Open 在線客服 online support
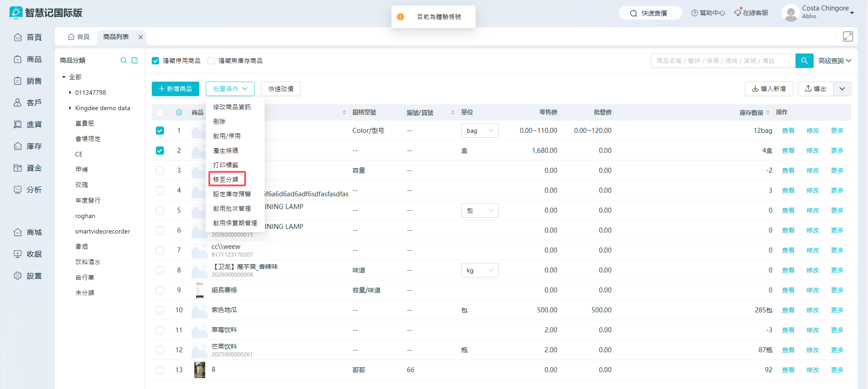This screenshot has width=868, height=389. coord(751,13)
